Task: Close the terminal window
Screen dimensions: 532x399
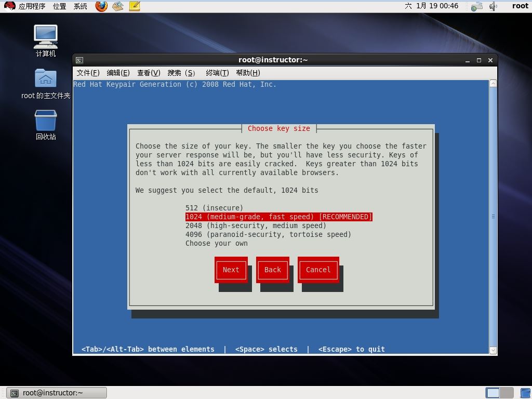Action: (x=490, y=60)
